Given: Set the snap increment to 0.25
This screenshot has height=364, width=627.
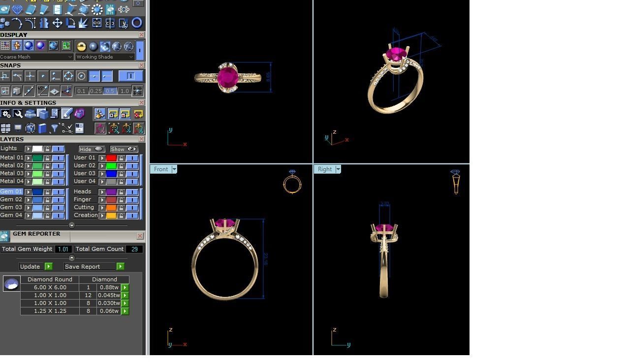Looking at the screenshot, I should pyautogui.click(x=96, y=91).
